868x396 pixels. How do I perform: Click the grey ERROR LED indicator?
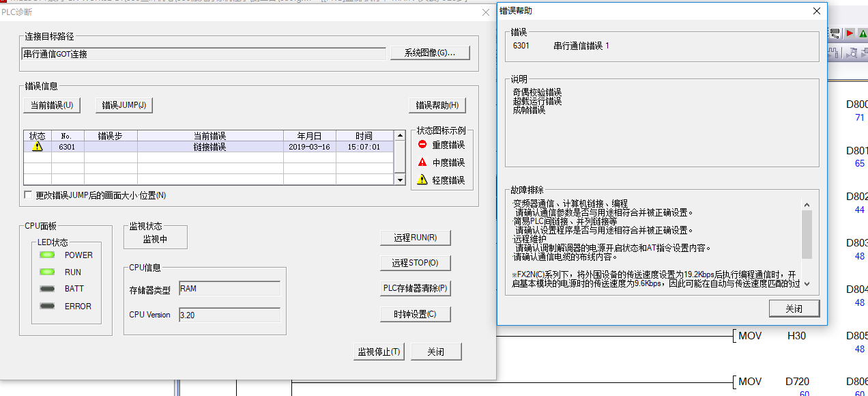click(47, 306)
